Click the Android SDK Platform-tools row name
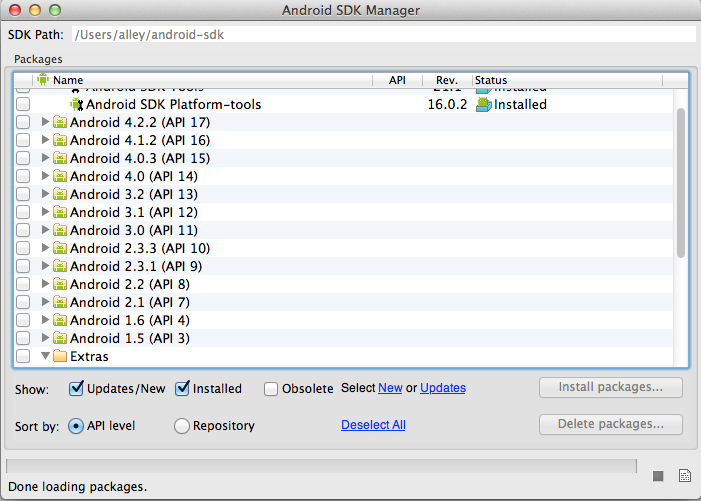This screenshot has width=701, height=501. (x=173, y=105)
